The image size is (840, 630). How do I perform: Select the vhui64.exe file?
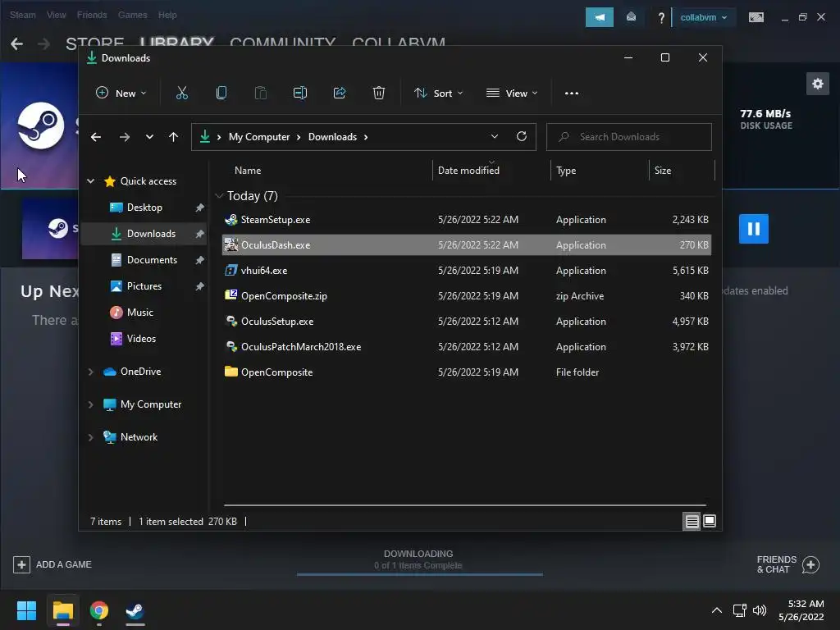click(x=467, y=271)
